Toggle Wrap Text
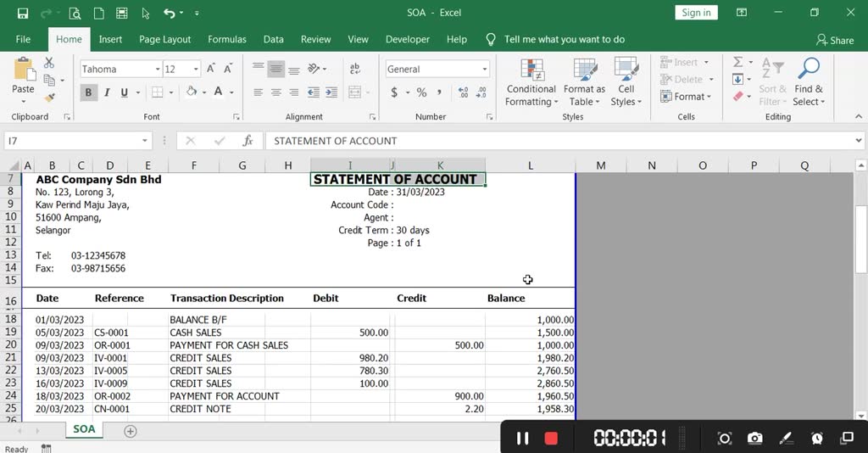This screenshot has height=453, width=868. pyautogui.click(x=355, y=69)
